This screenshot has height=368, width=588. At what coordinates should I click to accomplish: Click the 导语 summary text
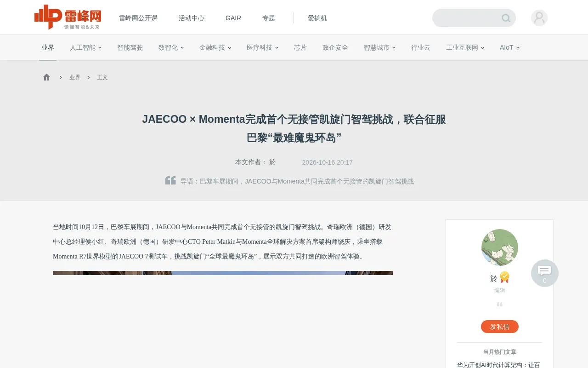click(x=297, y=181)
